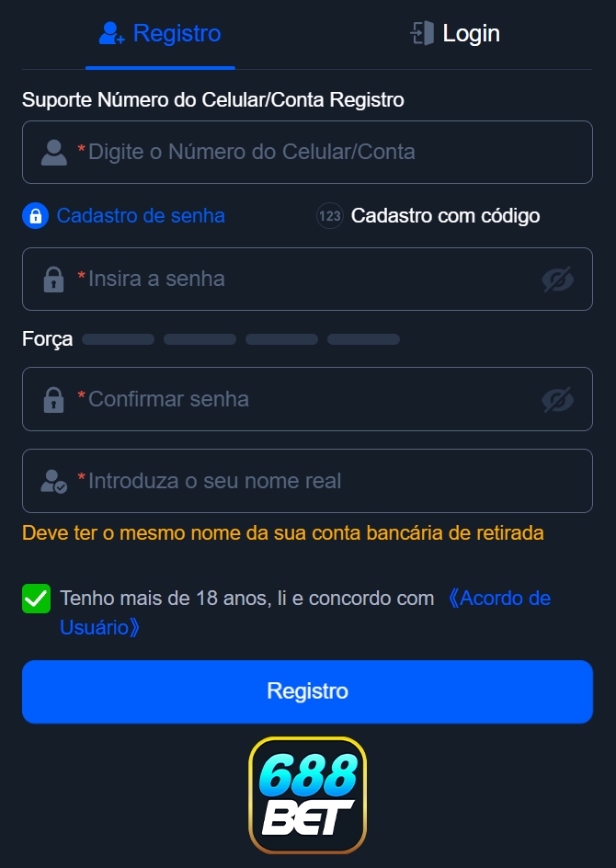Click the blue lock icon beside Cadastro de senha
Screen dimensions: 616x868
tap(35, 215)
